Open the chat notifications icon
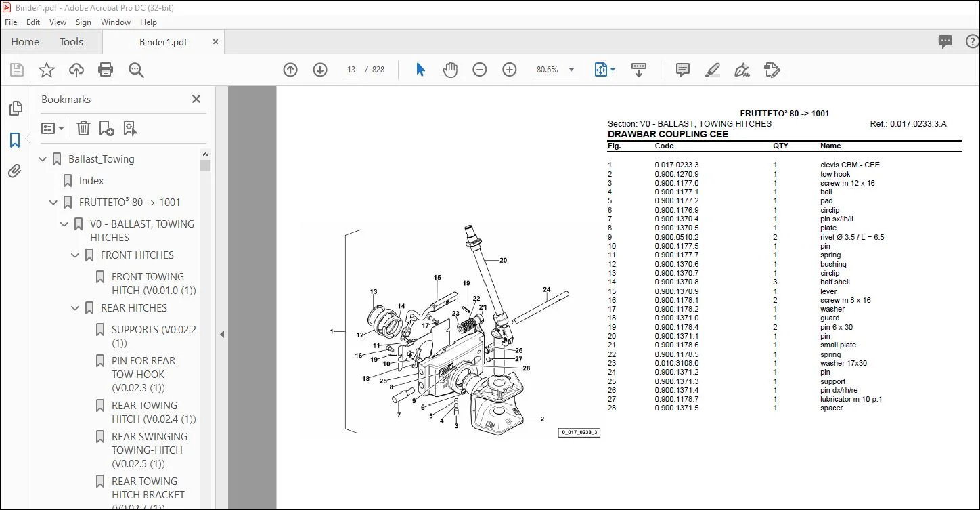The image size is (980, 510). click(x=945, y=41)
